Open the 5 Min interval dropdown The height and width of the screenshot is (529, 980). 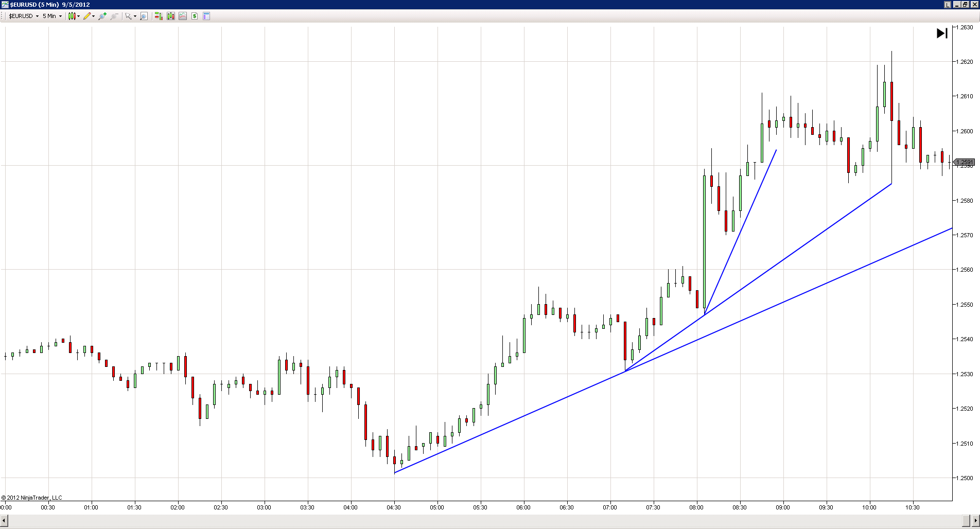coord(52,16)
